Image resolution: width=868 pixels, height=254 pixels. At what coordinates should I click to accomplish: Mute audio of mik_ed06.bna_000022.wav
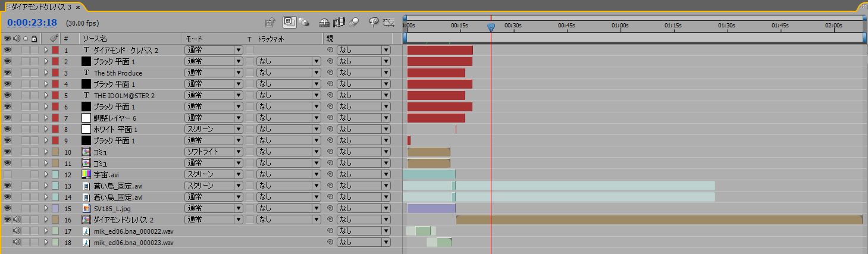[x=17, y=231]
